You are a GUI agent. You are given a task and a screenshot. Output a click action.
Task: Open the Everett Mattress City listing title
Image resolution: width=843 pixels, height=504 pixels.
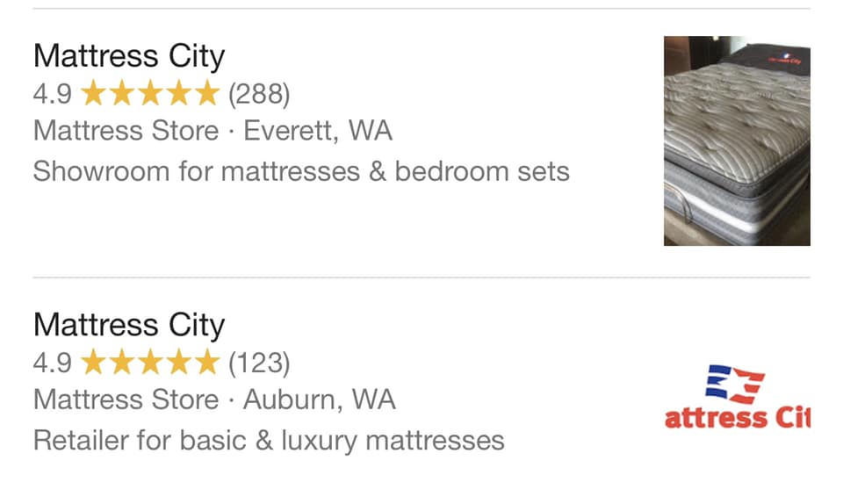point(129,56)
